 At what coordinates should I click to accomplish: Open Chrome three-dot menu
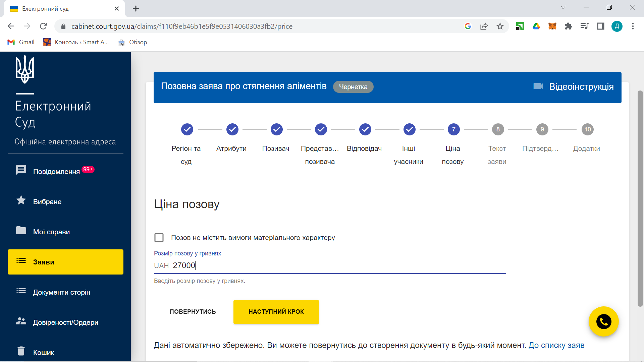point(633,26)
